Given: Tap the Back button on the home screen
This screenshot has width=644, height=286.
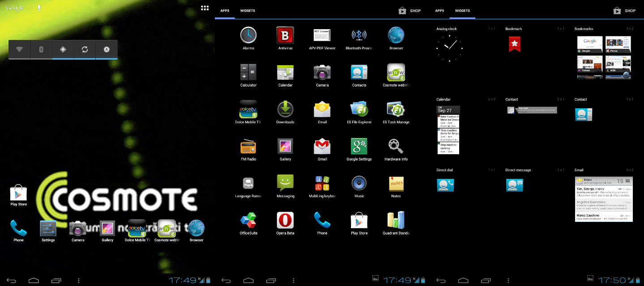Looking at the screenshot, I should [x=12, y=281].
